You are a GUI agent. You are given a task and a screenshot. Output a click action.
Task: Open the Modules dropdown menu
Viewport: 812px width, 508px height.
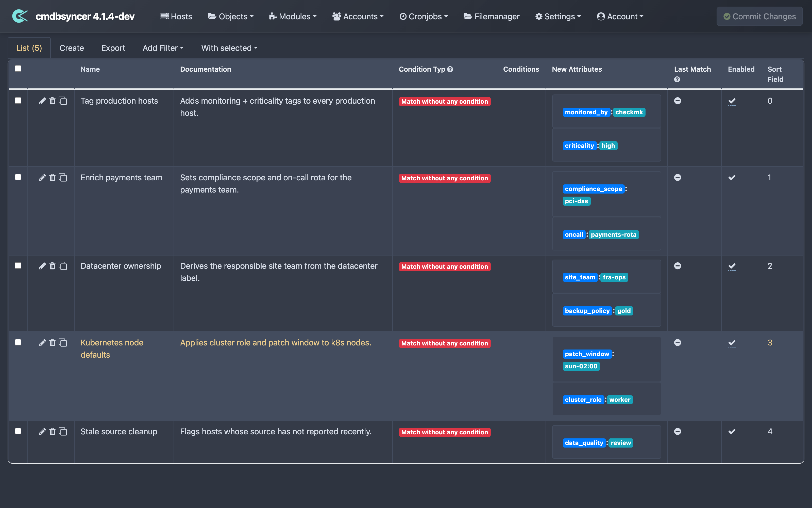coord(293,16)
